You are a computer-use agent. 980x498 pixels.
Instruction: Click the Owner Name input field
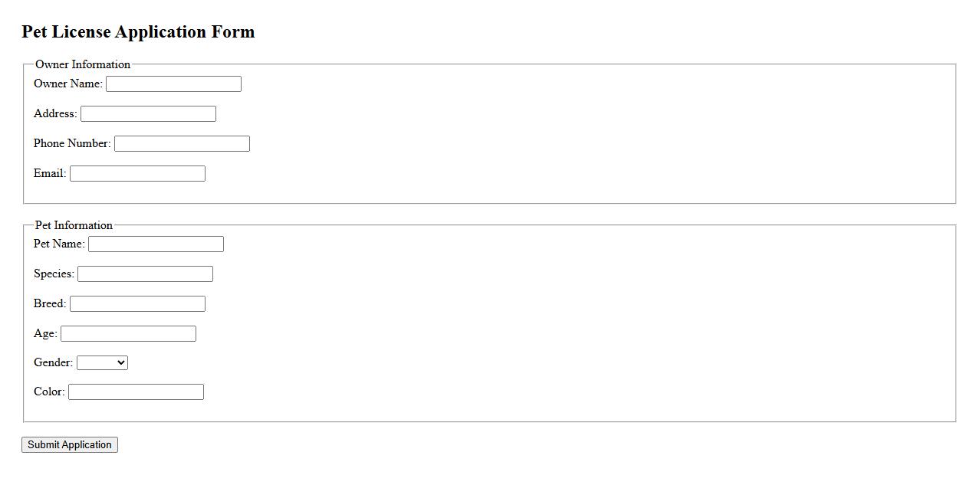point(173,84)
